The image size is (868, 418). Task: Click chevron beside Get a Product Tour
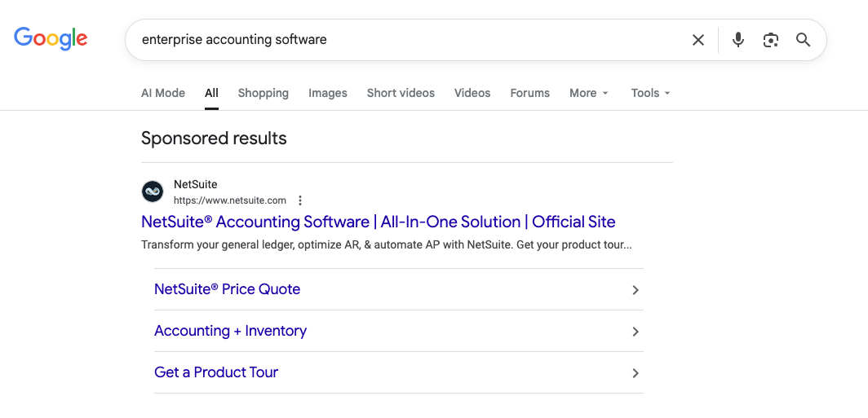(x=635, y=372)
